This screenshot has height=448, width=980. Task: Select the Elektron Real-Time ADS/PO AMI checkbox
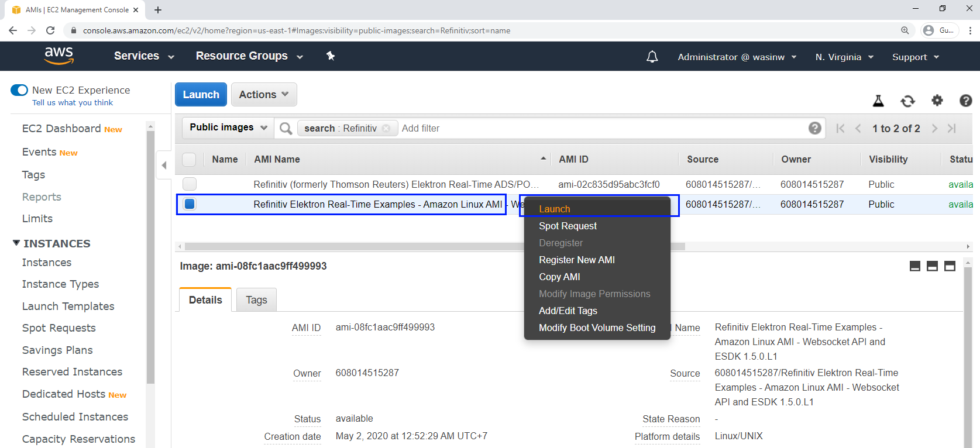(189, 184)
